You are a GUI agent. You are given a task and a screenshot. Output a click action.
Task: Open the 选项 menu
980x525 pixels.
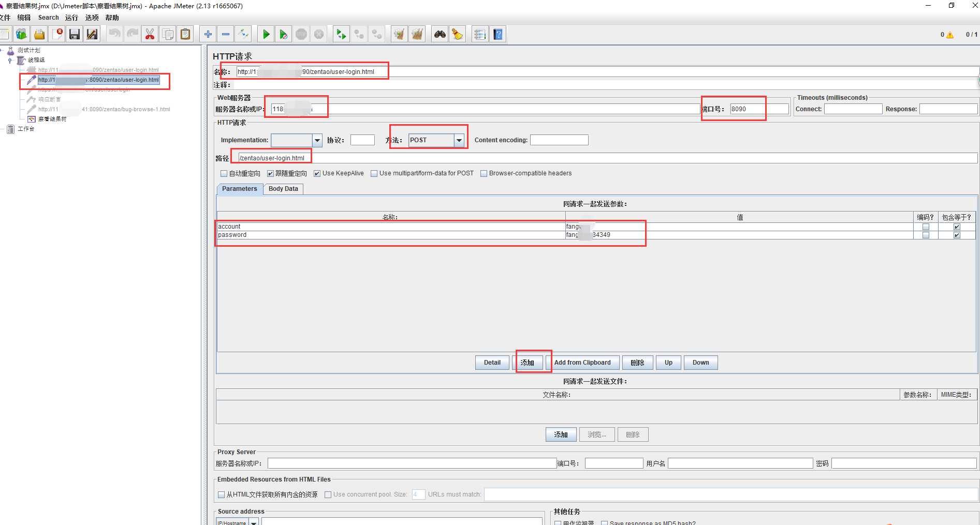(92, 18)
